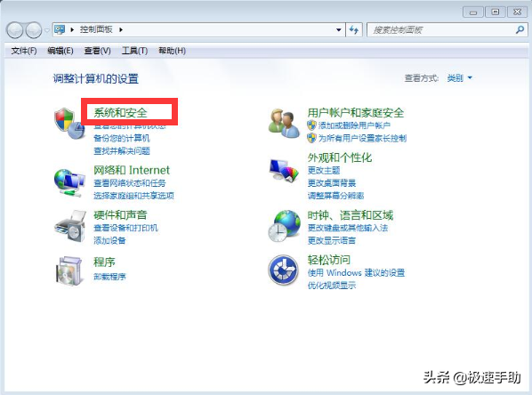532x395 pixels.
Task: Click the refresh button beside address bar
Action: tap(354, 30)
